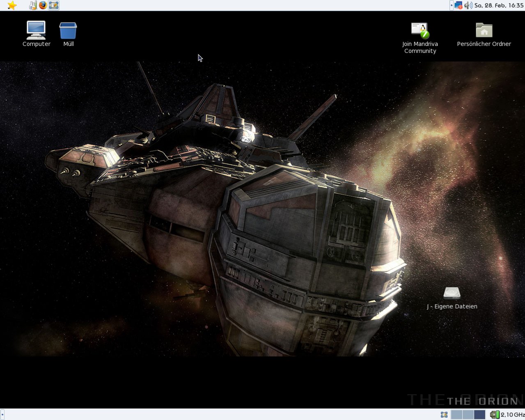Screen dimensions: 525x420
Task: Open calendar from the date and time clock
Action: pyautogui.click(x=499, y=5)
